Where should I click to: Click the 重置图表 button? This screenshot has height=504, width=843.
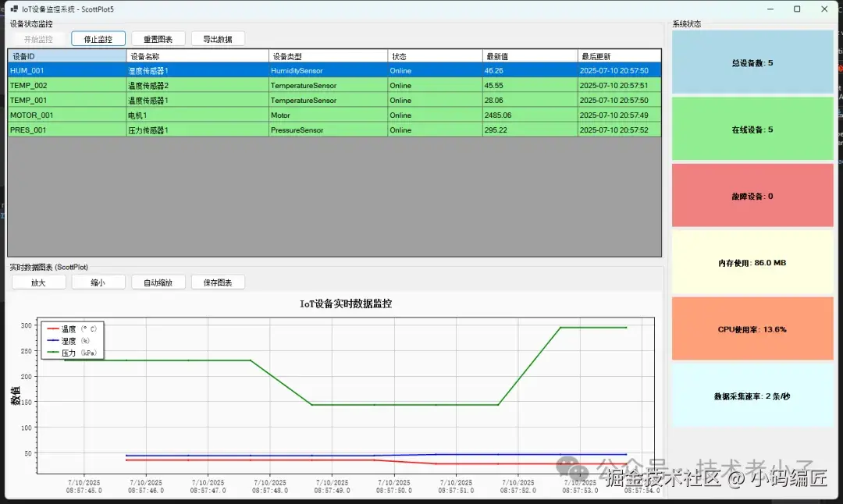click(x=158, y=39)
